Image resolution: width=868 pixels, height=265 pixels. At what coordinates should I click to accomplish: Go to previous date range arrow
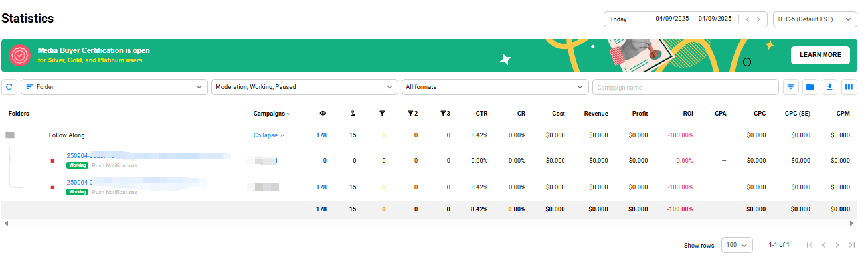click(x=748, y=19)
